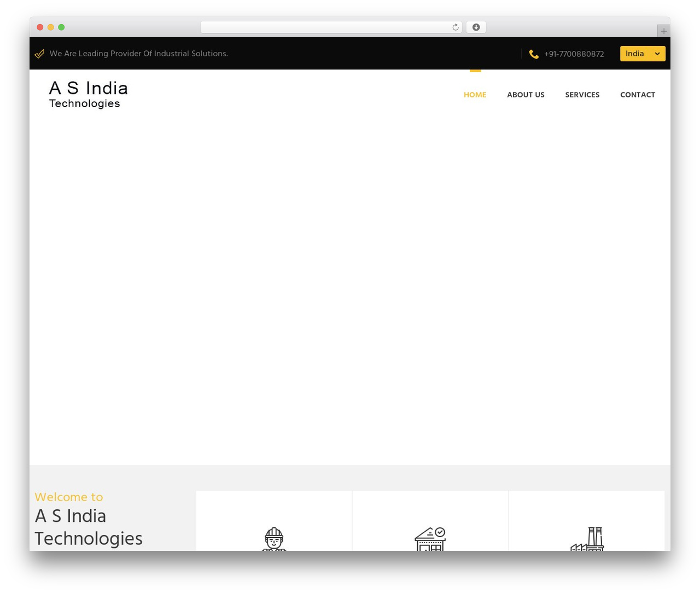Screen dimensions: 700x593
Task: Select the warehouse with checkmark icon
Action: pos(430,539)
